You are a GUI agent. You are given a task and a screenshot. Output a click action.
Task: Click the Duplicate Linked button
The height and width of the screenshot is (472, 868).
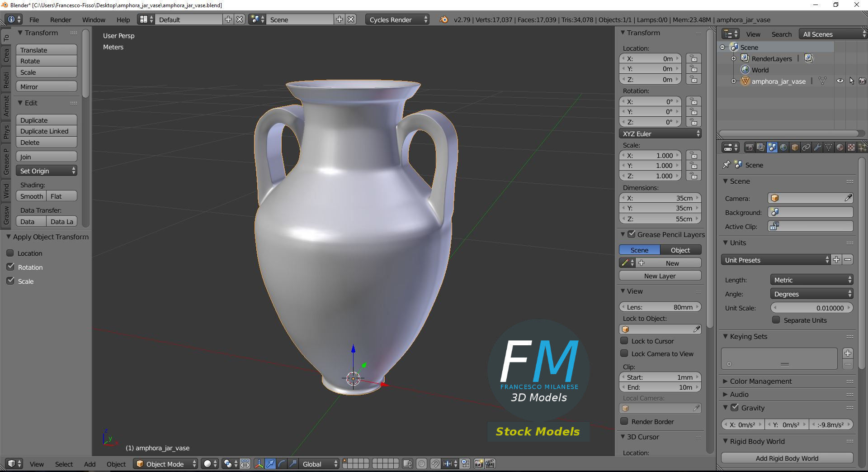click(x=47, y=131)
